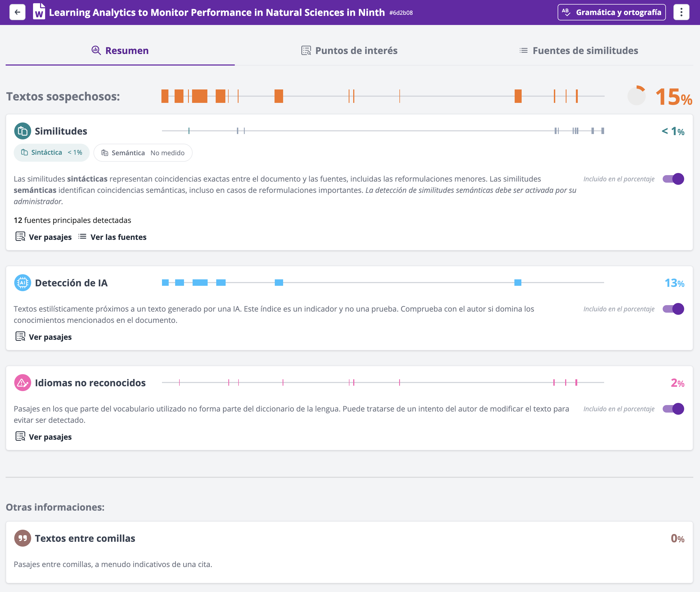
Task: Switch to Puntos de interés tab
Action: point(349,51)
